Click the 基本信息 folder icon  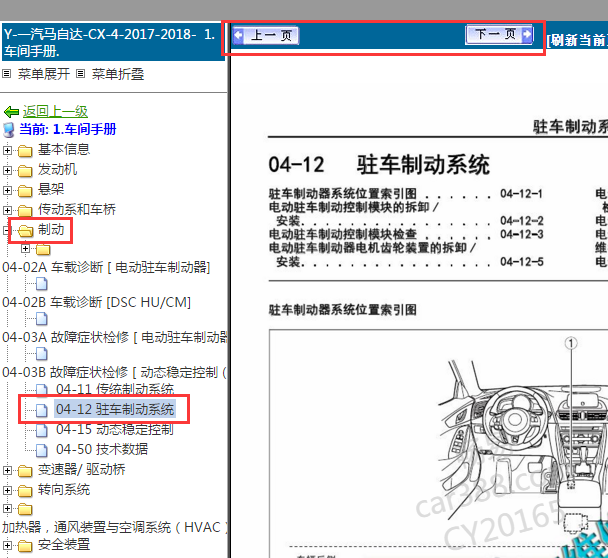tap(25, 151)
